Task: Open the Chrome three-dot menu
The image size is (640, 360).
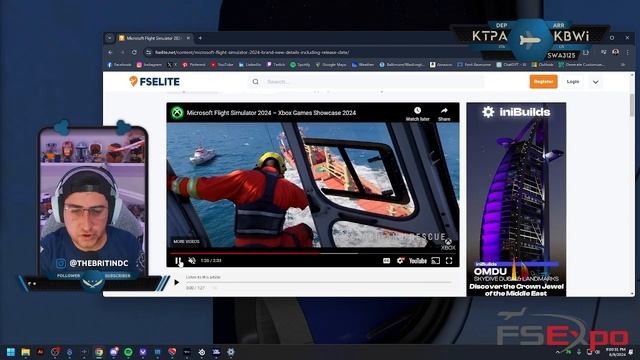Action: (627, 52)
